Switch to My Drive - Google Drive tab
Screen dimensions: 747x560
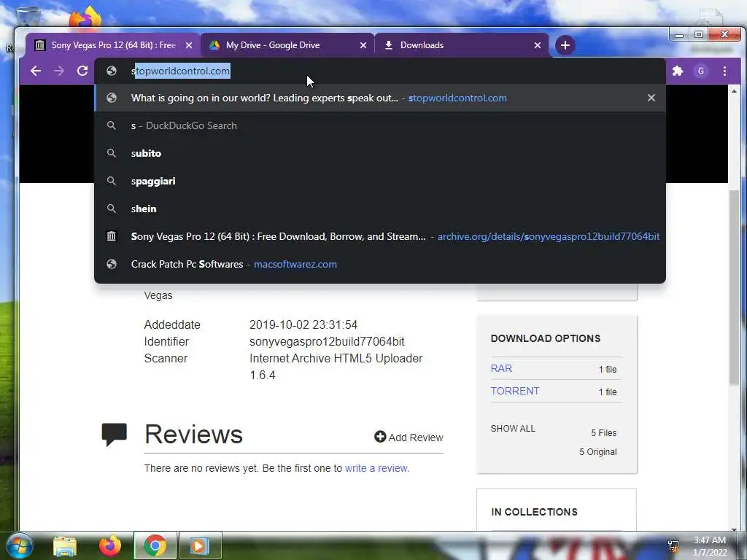287,45
